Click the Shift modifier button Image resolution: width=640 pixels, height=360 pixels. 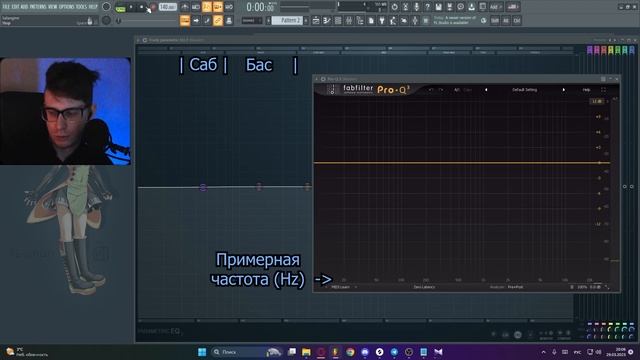tap(495, 20)
